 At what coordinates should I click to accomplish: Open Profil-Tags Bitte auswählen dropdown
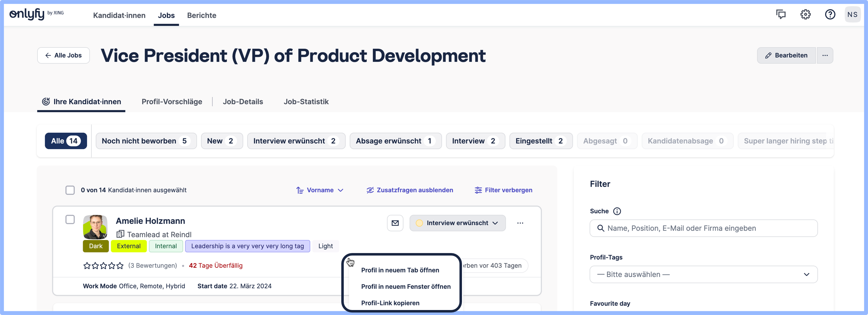703,274
